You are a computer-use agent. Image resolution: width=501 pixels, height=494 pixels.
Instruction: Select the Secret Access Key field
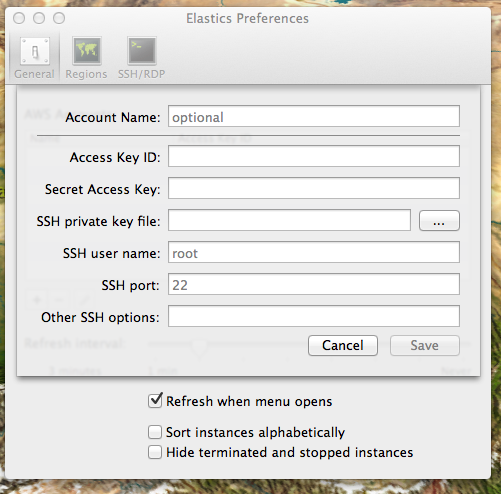pos(314,188)
